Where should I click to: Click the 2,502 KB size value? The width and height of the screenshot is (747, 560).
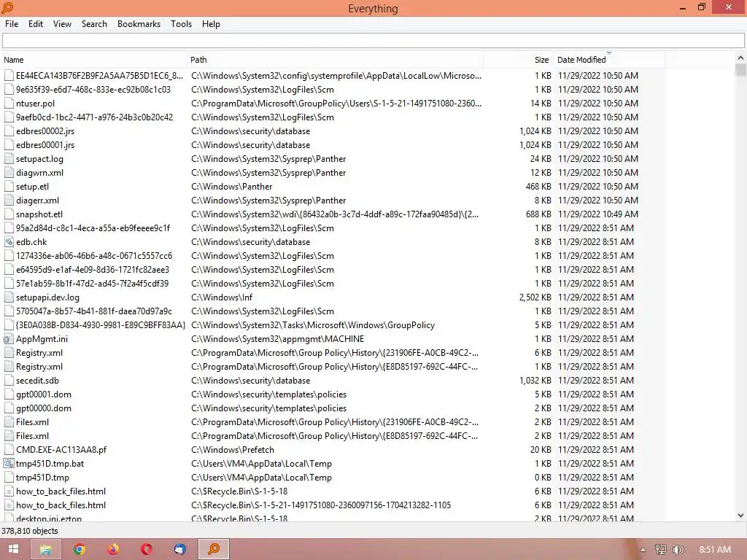tap(535, 297)
